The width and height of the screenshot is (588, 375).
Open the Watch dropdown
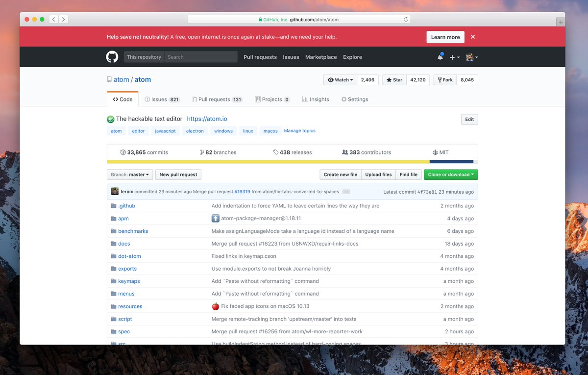tap(340, 80)
